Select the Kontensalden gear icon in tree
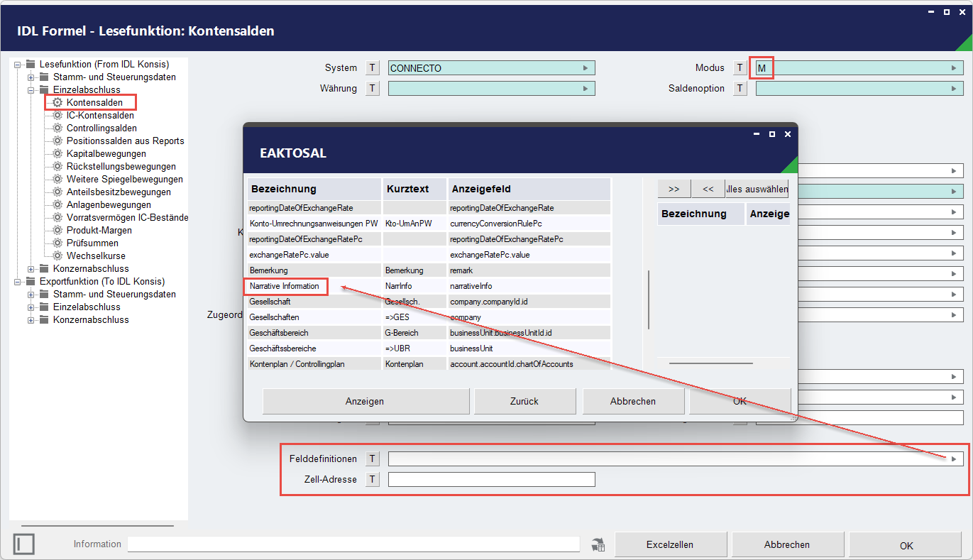The width and height of the screenshot is (973, 560). click(x=57, y=103)
